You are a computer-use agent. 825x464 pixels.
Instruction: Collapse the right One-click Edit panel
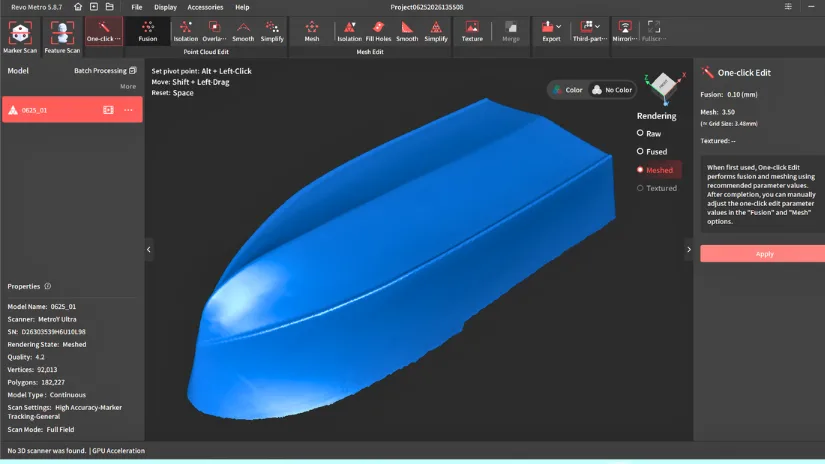[689, 249]
